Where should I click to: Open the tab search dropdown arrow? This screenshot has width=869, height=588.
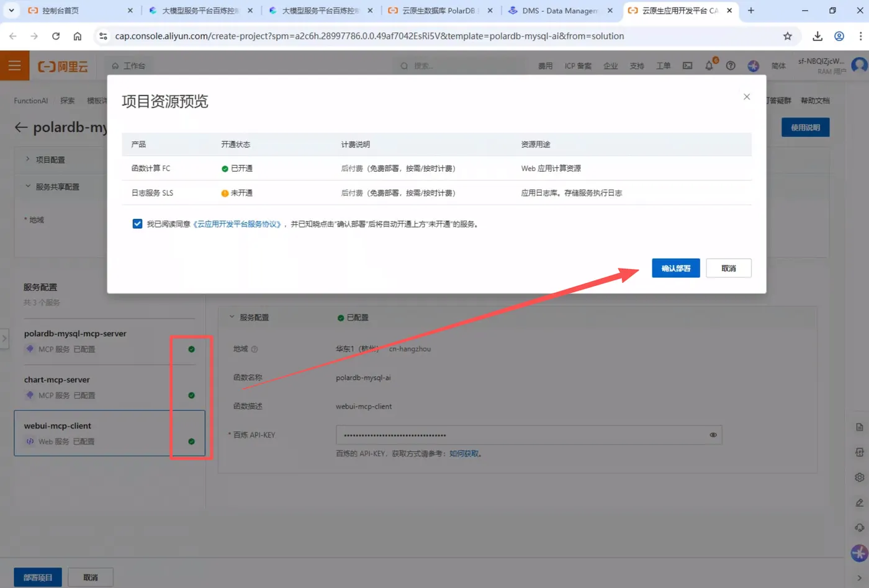click(x=11, y=11)
